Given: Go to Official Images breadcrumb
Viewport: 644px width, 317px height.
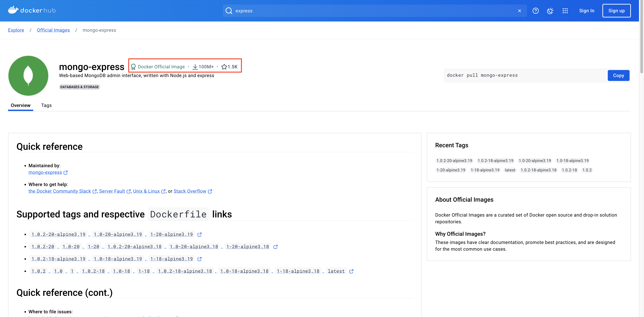Looking at the screenshot, I should click(53, 30).
